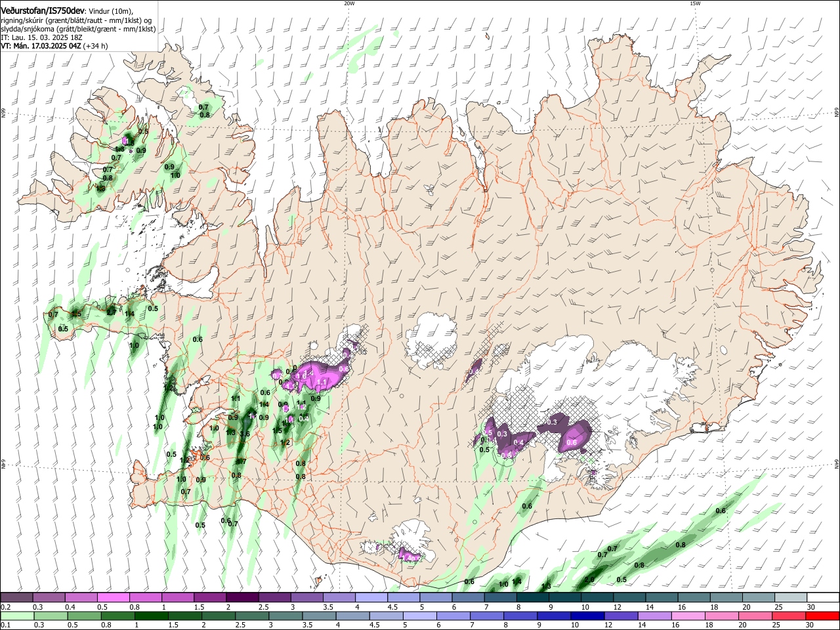Pick the 4.5–5 swatch on lower legend row

tap(385, 616)
